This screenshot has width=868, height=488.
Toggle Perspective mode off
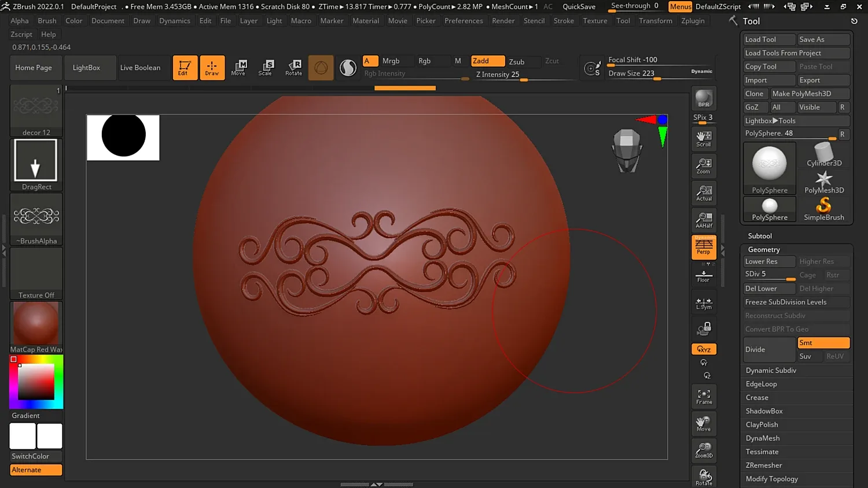point(704,247)
